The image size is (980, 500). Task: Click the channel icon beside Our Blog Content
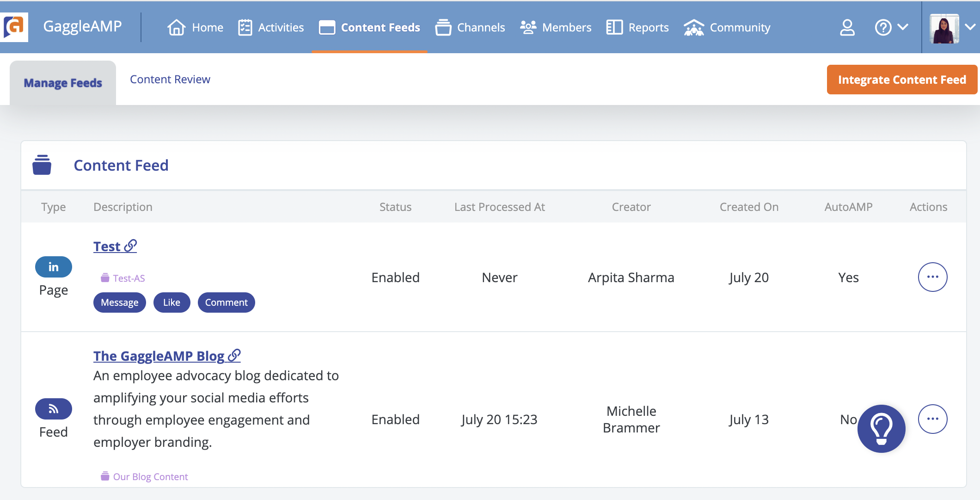click(x=105, y=476)
